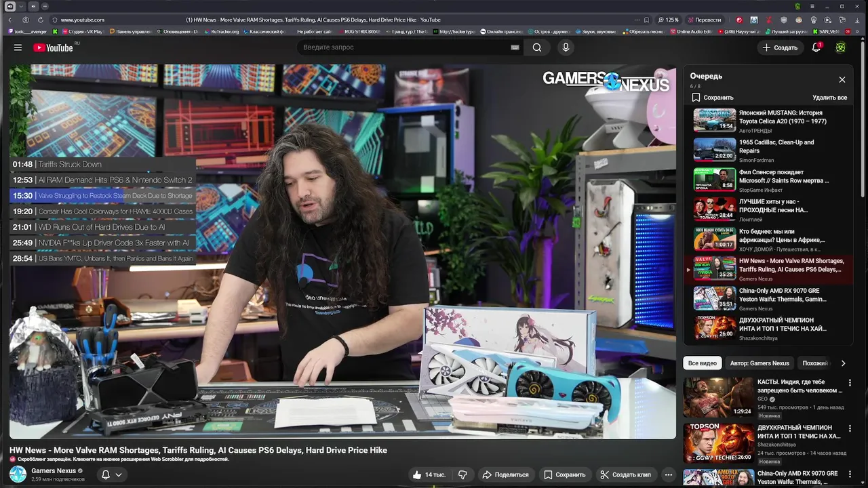Viewport: 868px width, 488px height.
Task: Open Gamers Nexus channel name link
Action: click(x=54, y=470)
